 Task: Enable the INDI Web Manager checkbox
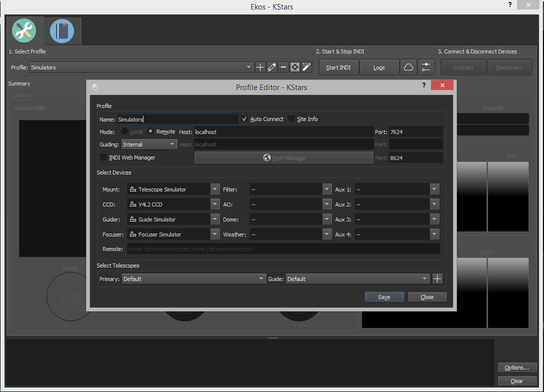[103, 157]
